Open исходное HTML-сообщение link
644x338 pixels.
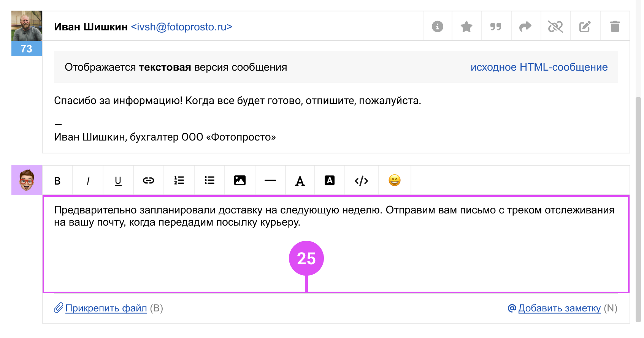click(x=539, y=67)
